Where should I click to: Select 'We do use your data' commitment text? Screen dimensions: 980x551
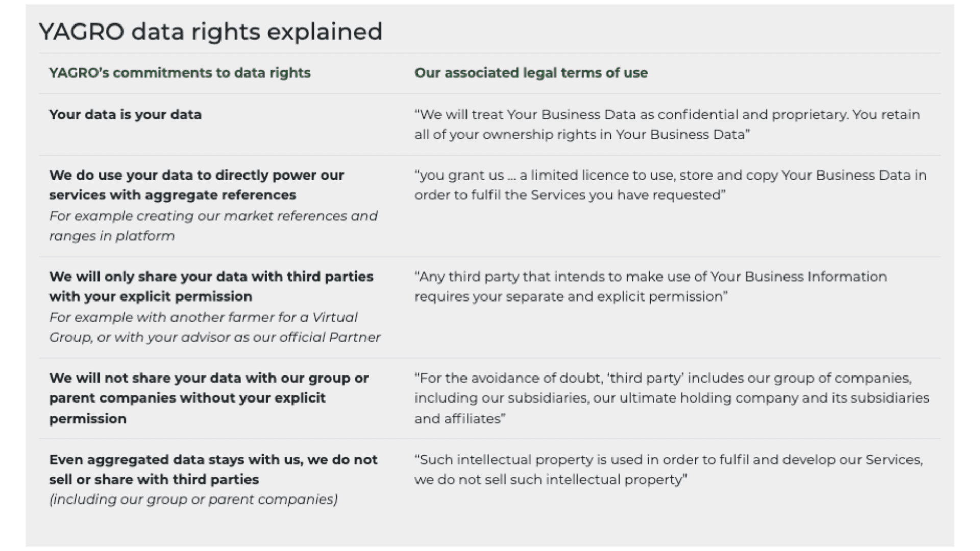197,185
